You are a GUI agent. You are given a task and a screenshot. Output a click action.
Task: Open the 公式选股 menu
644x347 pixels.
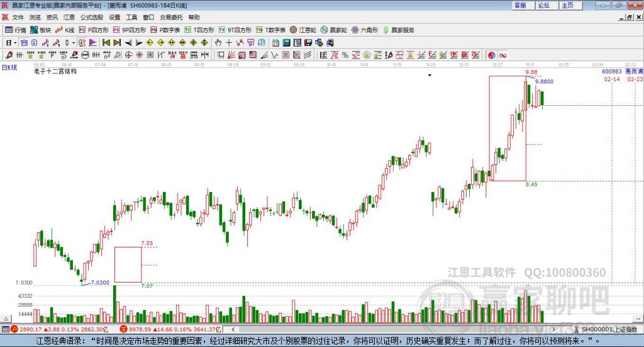coord(92,17)
